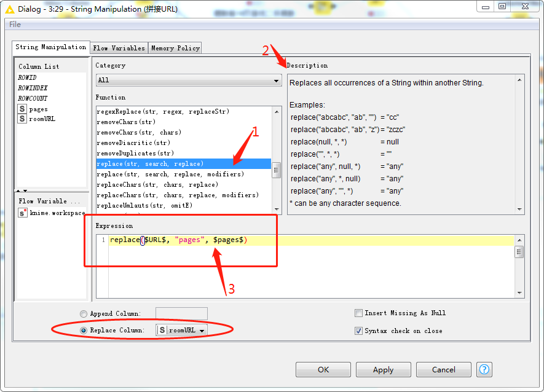Select the Append Column radio button

84,313
